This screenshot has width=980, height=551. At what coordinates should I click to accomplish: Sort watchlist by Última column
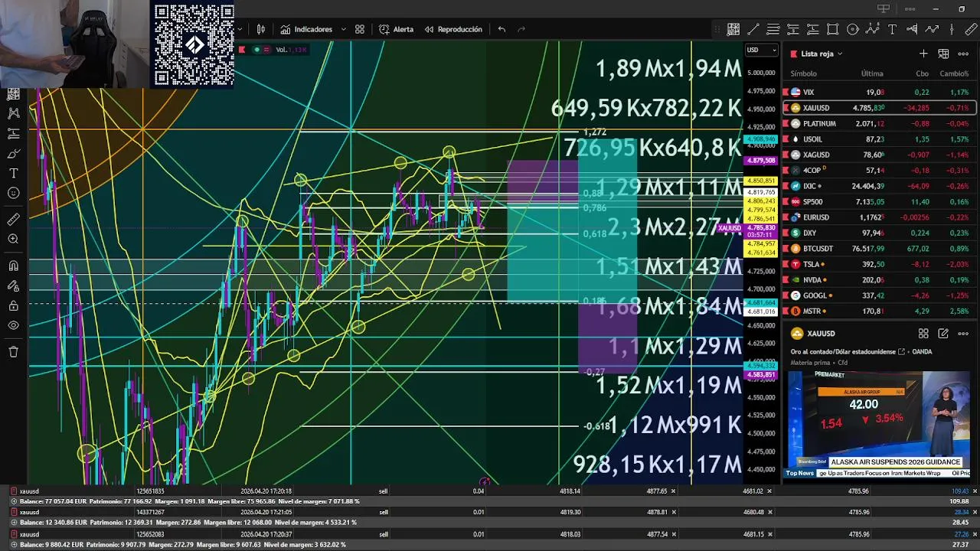(872, 73)
